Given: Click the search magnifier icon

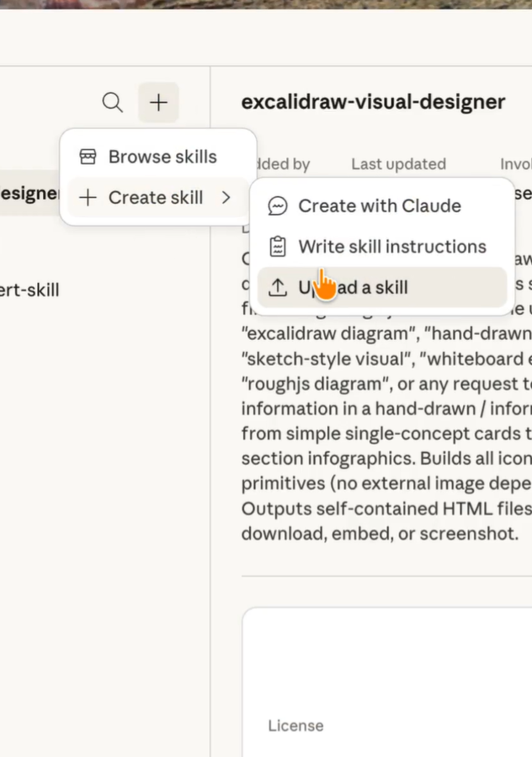Looking at the screenshot, I should click(113, 103).
